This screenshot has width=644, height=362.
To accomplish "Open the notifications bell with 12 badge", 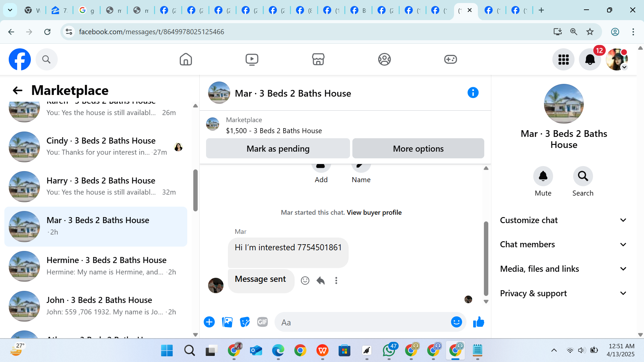I will (x=590, y=59).
